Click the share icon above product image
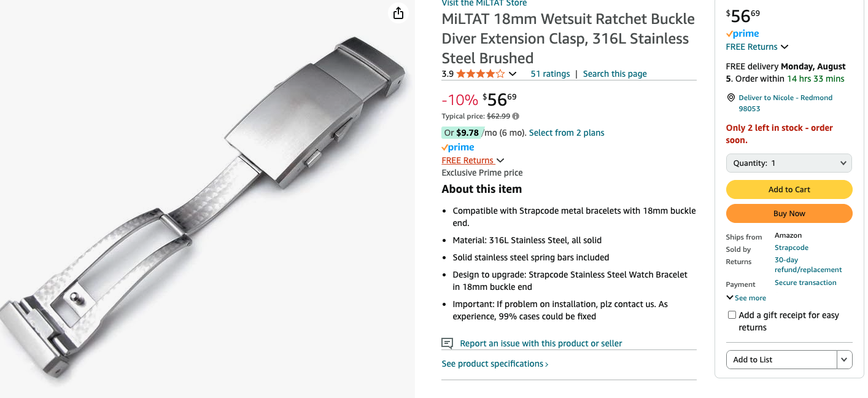 [398, 13]
